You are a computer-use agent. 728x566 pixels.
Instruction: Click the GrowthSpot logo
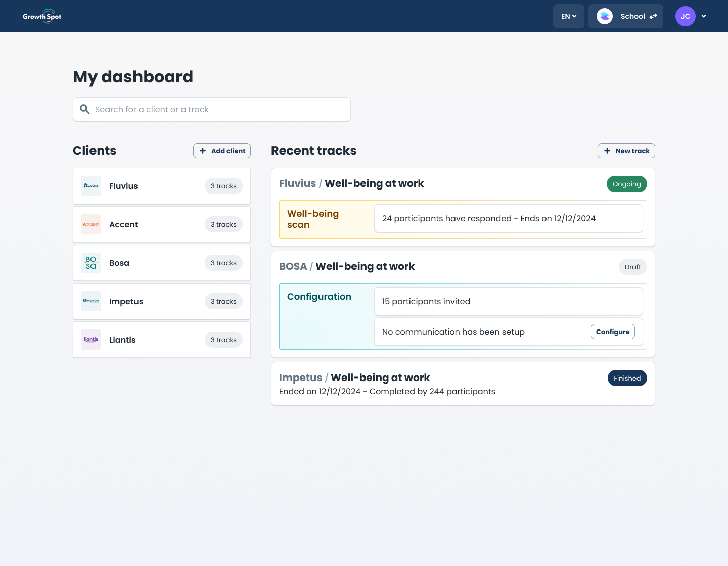[42, 16]
